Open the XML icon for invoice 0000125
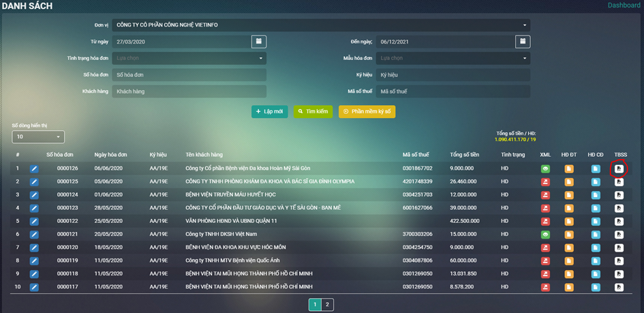This screenshot has width=644, height=313. (545, 182)
